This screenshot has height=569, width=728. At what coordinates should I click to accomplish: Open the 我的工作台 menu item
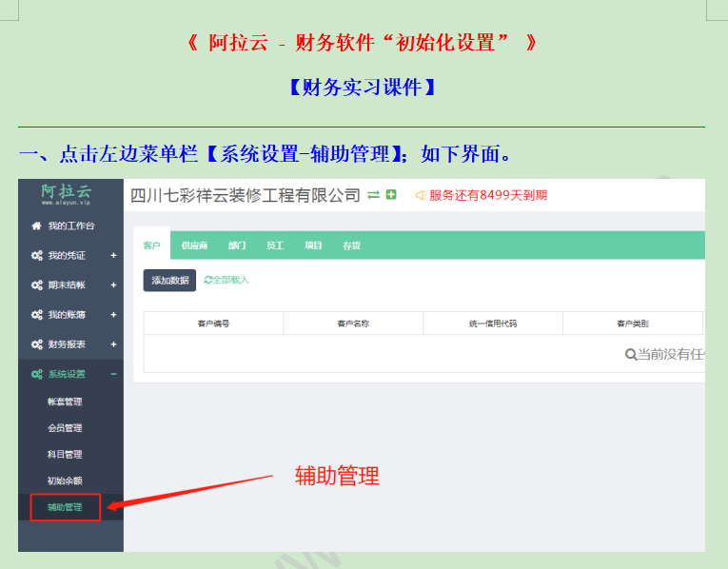click(x=70, y=226)
